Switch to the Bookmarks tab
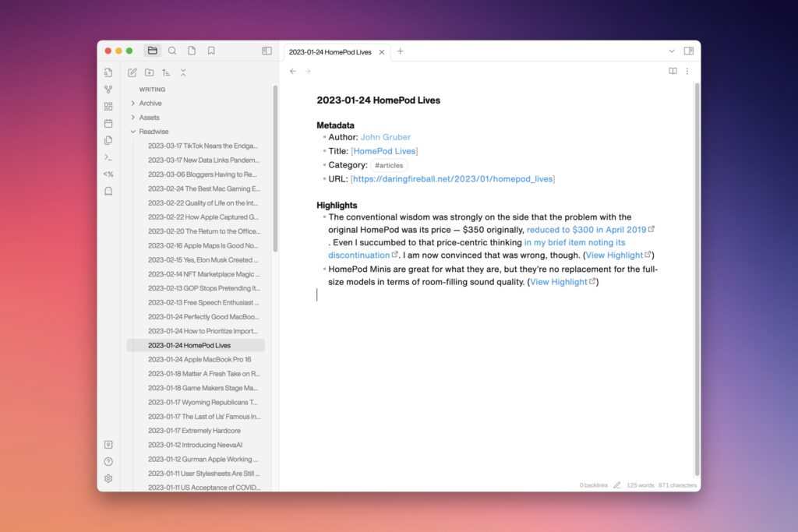Screen dimensions: 798x532 tap(211, 50)
